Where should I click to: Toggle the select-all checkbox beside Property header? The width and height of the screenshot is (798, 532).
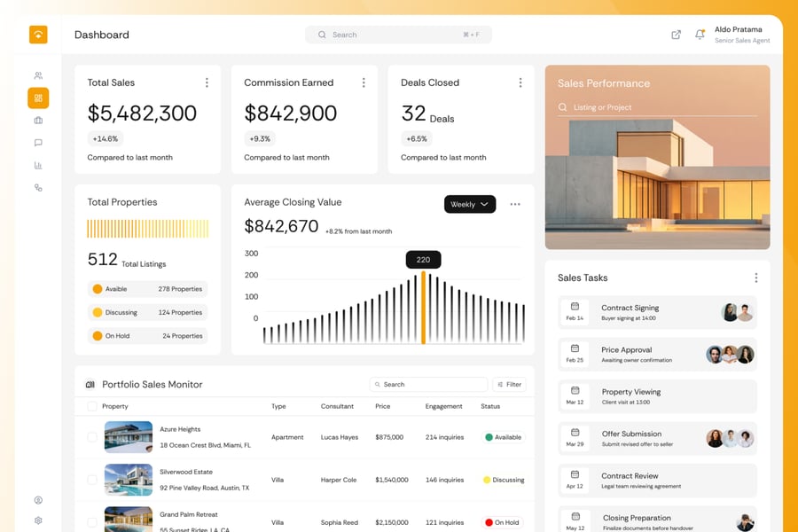pyautogui.click(x=92, y=406)
